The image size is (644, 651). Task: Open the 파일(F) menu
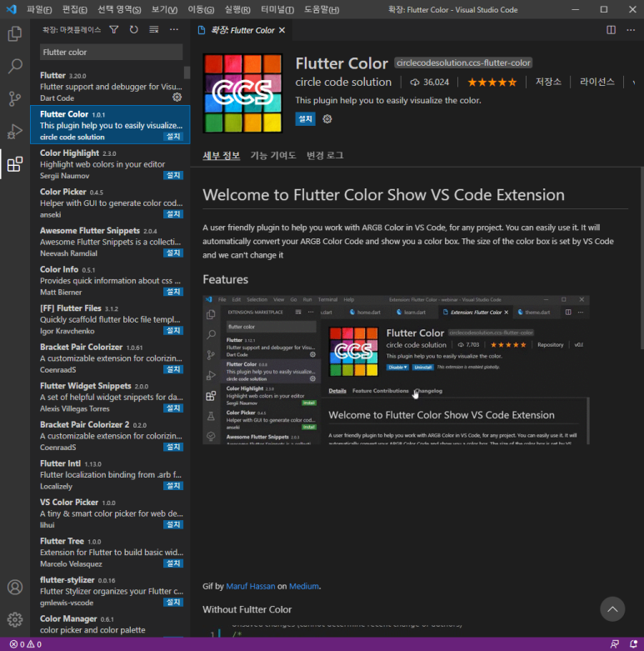pos(39,9)
